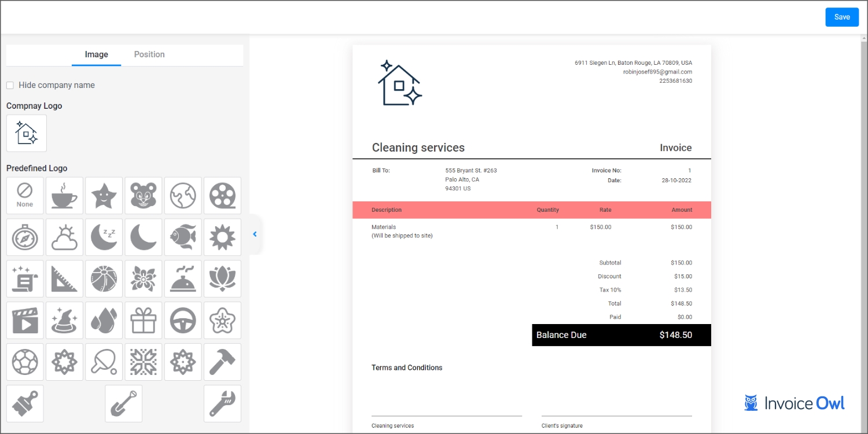868x434 pixels.
Task: Enable the Hide company name checkbox
Action: (x=10, y=86)
